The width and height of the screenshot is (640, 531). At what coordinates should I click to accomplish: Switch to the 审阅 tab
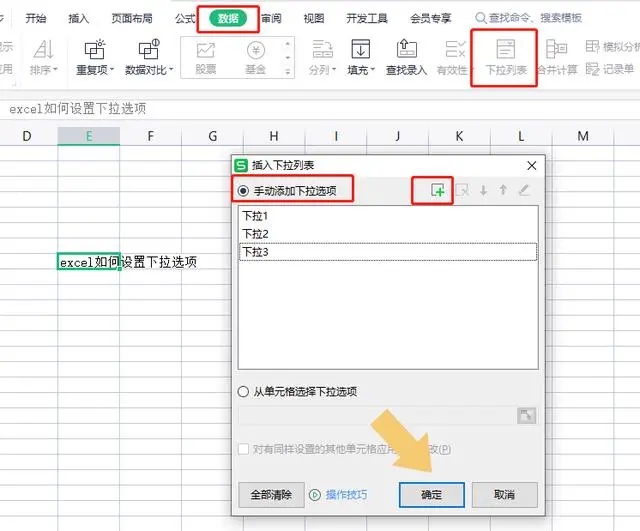coord(271,18)
